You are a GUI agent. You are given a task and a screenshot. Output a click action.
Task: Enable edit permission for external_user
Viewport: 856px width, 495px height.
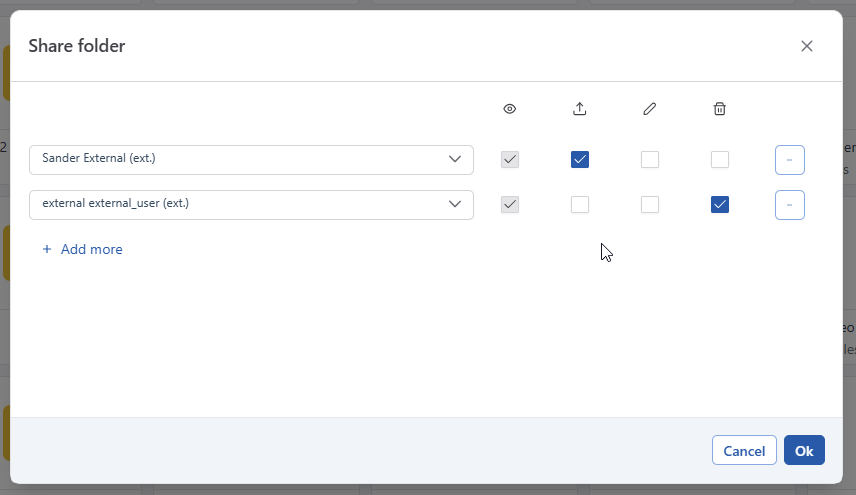coord(650,204)
